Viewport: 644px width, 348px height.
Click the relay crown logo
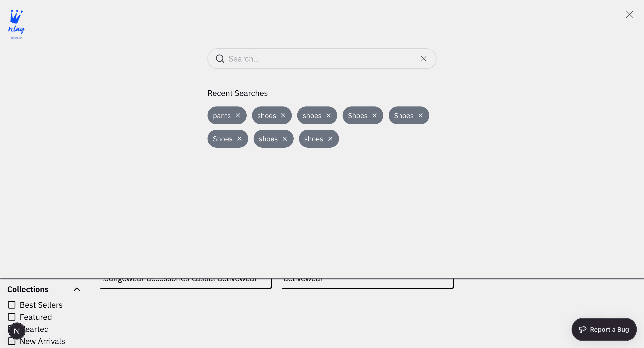click(17, 24)
